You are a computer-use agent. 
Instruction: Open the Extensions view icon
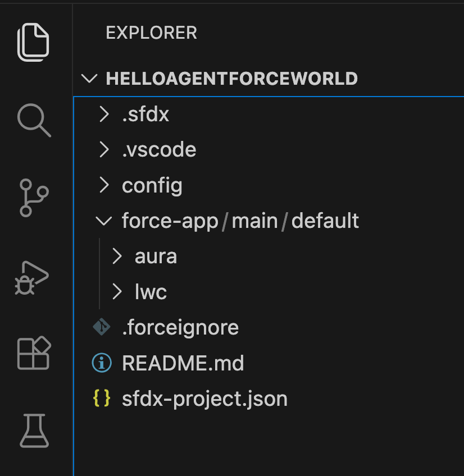tap(34, 354)
